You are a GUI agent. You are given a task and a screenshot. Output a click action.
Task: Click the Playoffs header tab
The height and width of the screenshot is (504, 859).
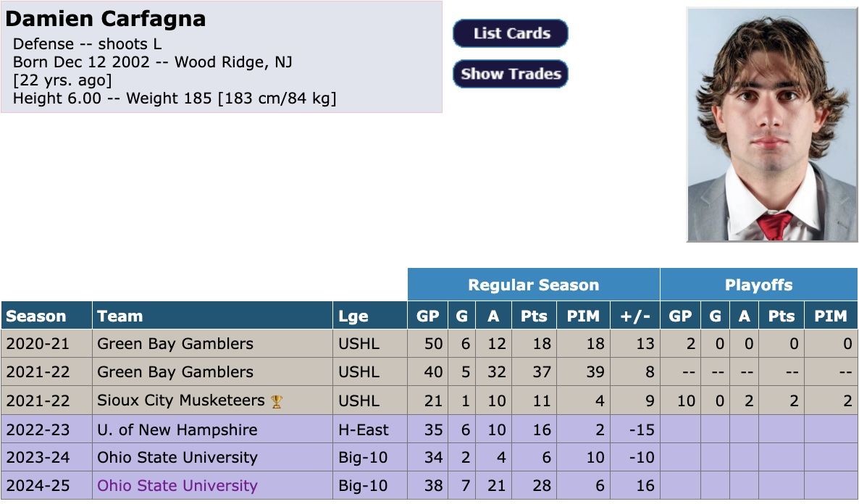(758, 285)
